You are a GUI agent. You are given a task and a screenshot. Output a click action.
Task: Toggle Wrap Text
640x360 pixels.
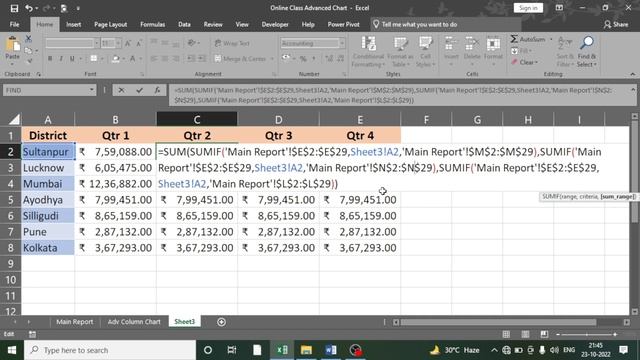coord(232,43)
